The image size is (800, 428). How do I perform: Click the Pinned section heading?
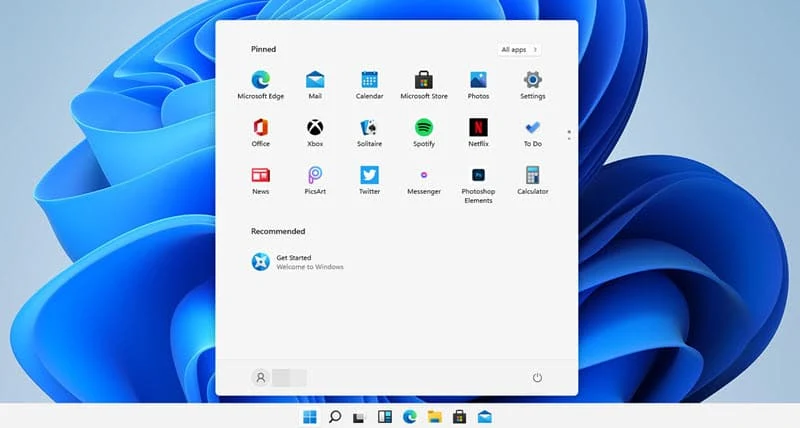(263, 49)
